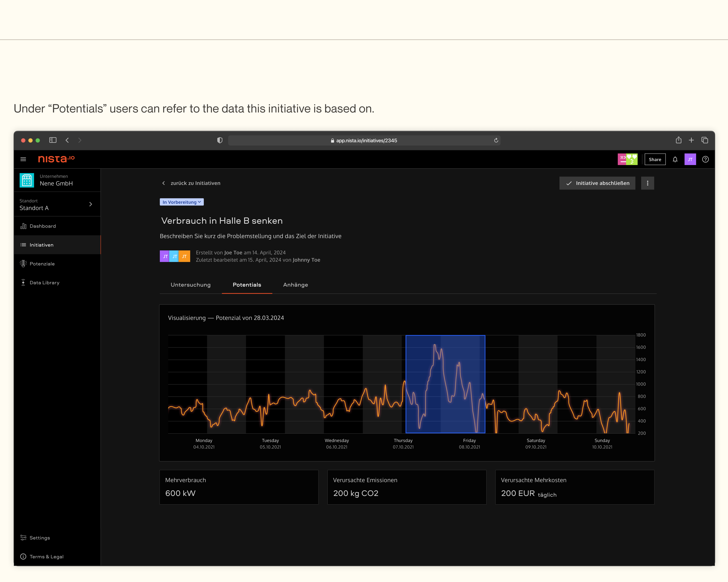Open the three-dot more options menu
Image resolution: width=728 pixels, height=582 pixels.
point(647,183)
